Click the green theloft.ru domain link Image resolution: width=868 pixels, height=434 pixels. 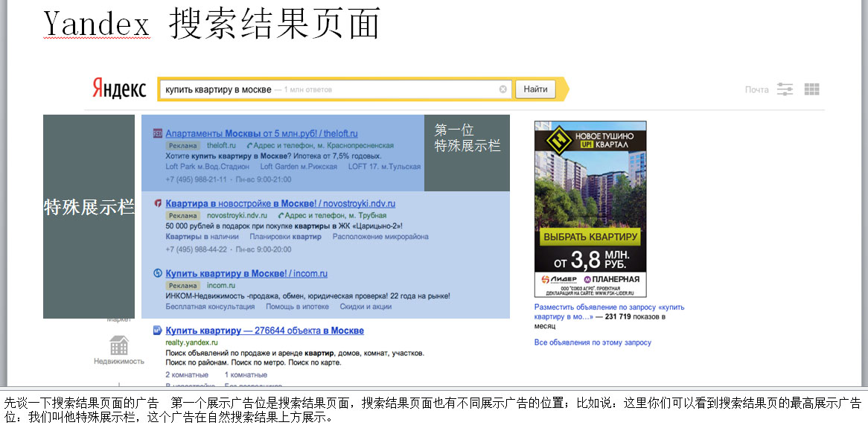[x=221, y=146]
